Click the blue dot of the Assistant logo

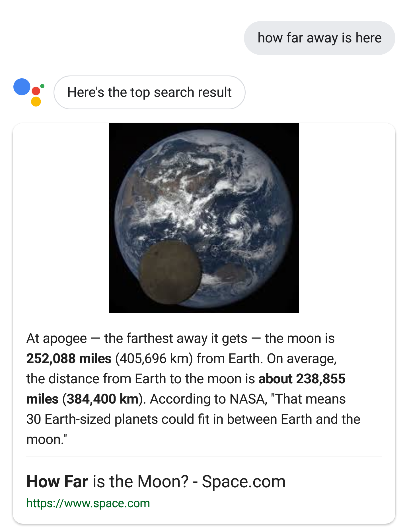pyautogui.click(x=22, y=87)
